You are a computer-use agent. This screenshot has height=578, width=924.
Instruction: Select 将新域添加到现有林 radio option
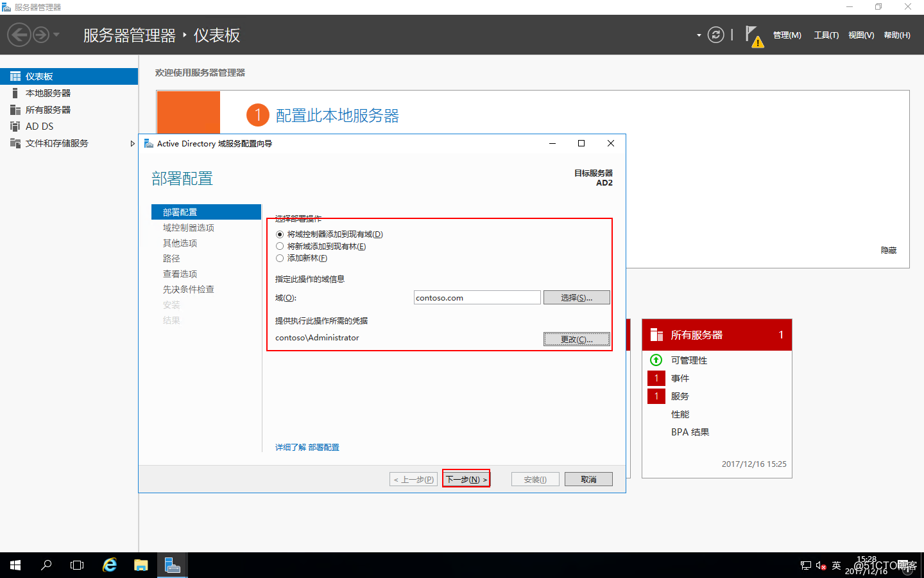coord(321,247)
